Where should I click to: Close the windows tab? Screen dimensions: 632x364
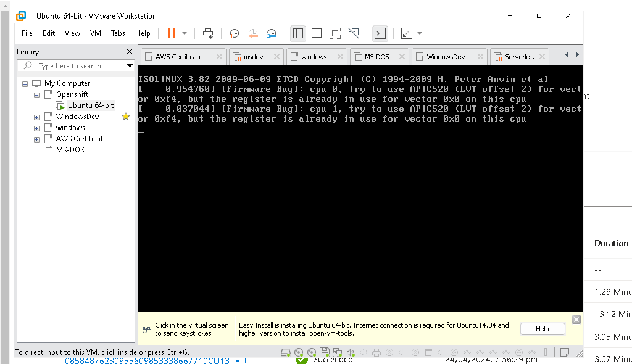[341, 57]
